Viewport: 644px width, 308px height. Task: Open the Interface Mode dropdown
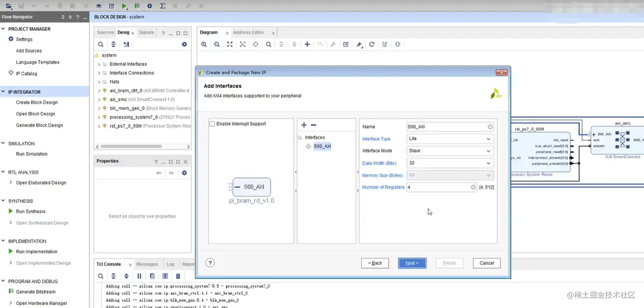point(450,151)
